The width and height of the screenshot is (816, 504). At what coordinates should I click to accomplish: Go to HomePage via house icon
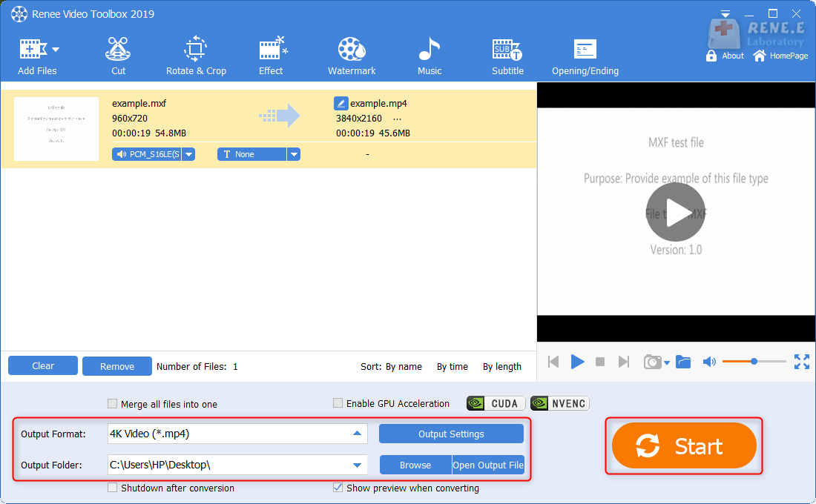click(x=760, y=56)
